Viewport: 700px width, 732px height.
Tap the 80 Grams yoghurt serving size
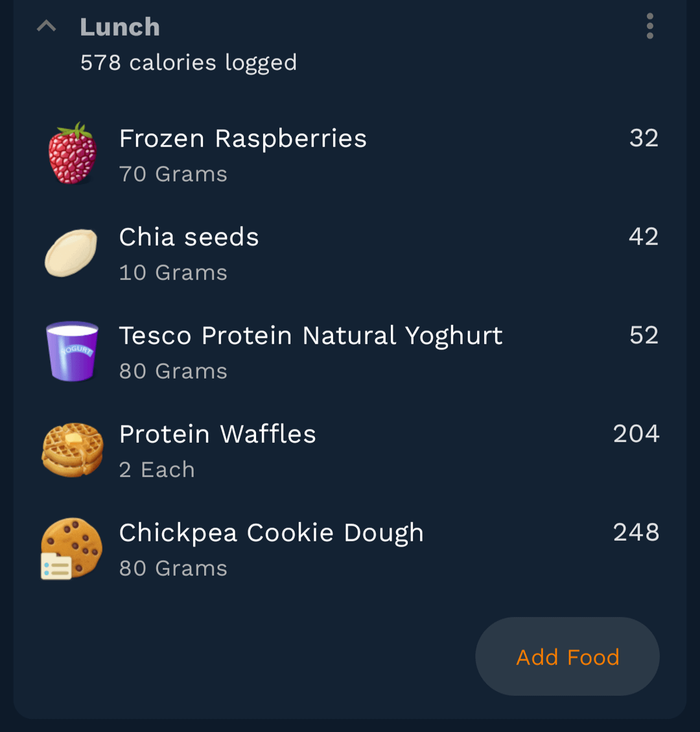pyautogui.click(x=173, y=372)
